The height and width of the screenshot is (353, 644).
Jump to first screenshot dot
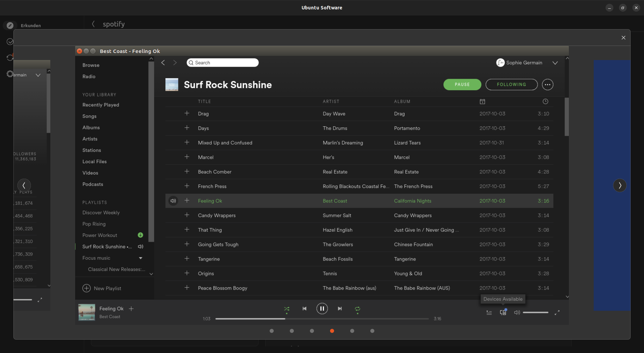point(272,331)
